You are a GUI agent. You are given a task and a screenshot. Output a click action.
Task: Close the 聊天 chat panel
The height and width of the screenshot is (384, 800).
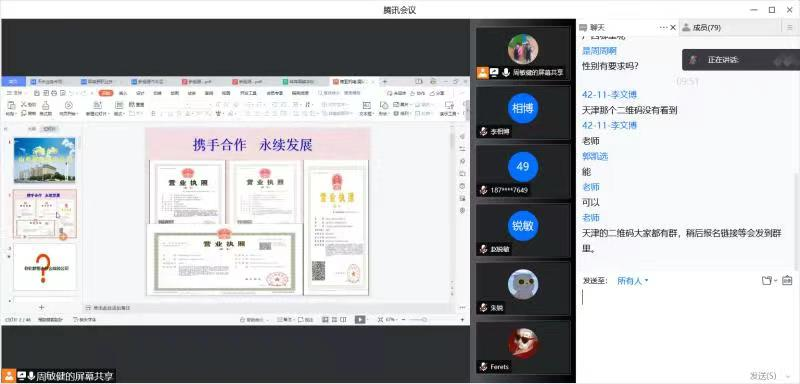[673, 28]
